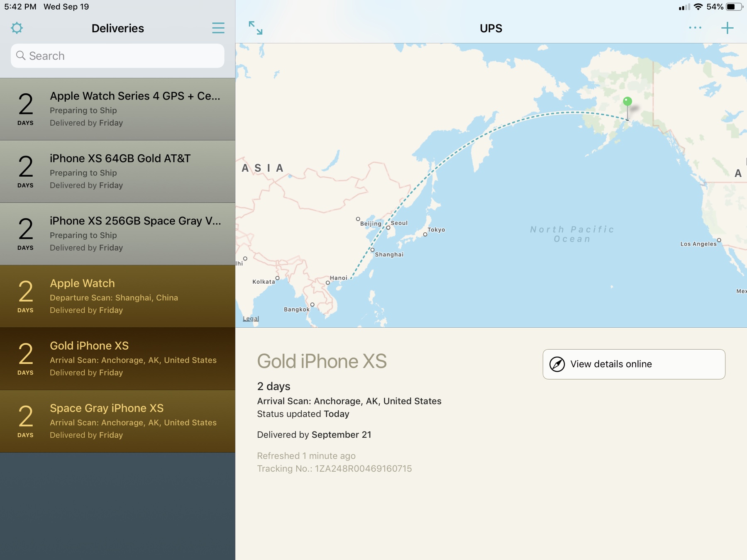Open the more options ellipsis menu

click(695, 28)
